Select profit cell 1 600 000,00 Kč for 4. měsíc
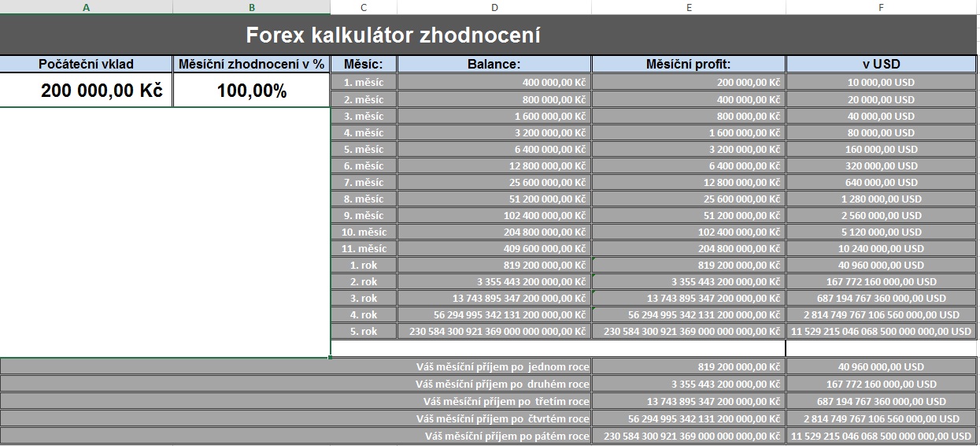Screen dimensions: 980x446 coord(689,132)
